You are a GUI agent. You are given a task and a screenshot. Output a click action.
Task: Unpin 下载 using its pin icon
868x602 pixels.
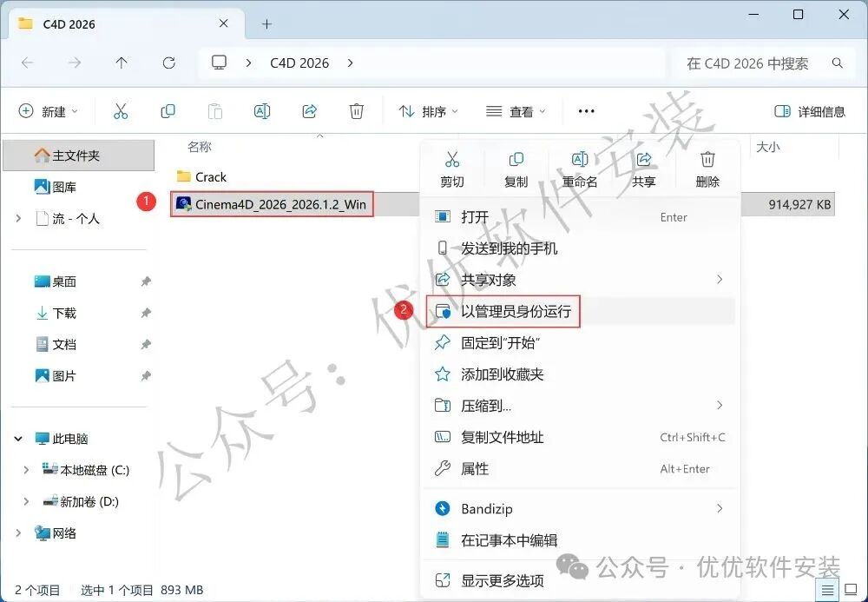click(146, 313)
